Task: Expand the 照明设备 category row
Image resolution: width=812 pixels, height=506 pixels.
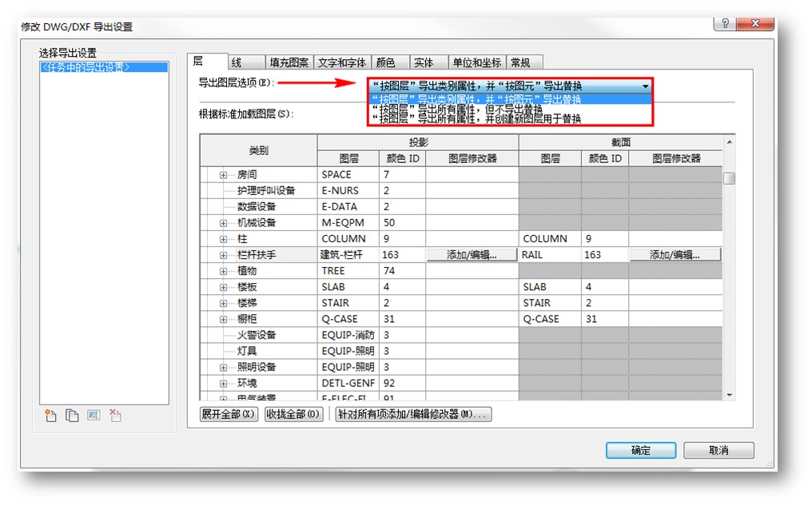Action: (223, 368)
